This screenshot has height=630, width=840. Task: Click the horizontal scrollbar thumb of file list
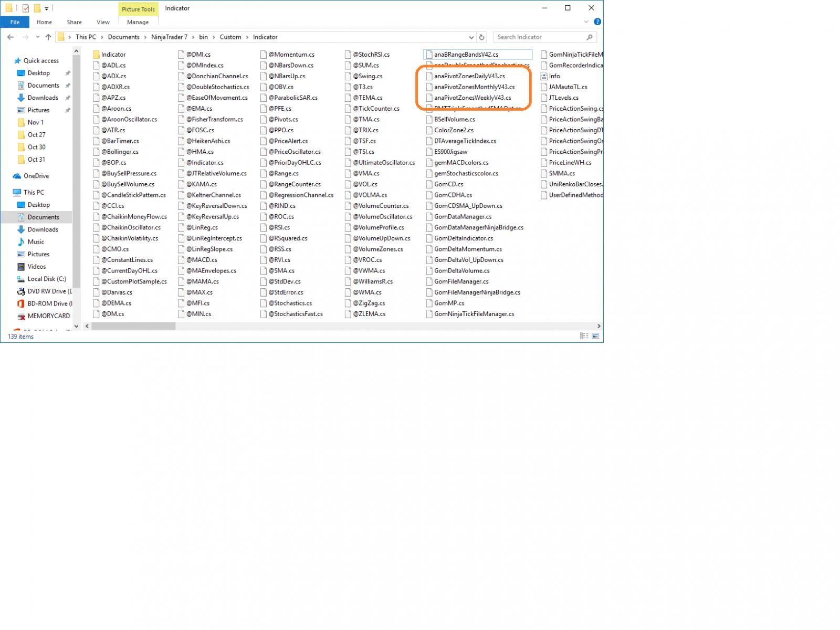[133, 326]
